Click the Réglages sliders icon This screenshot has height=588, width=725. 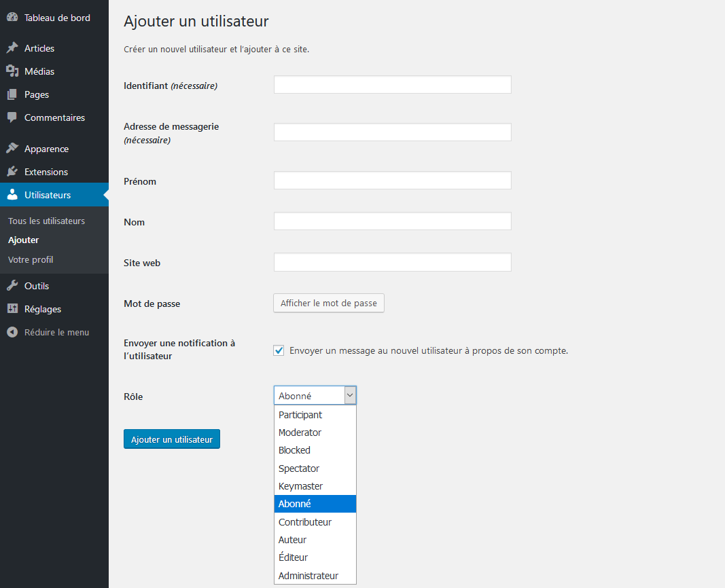pyautogui.click(x=12, y=309)
